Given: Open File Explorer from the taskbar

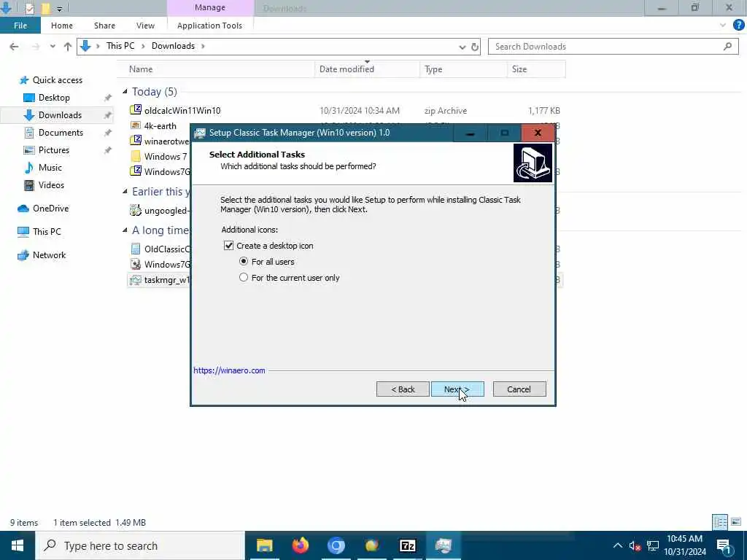Looking at the screenshot, I should tap(264, 545).
